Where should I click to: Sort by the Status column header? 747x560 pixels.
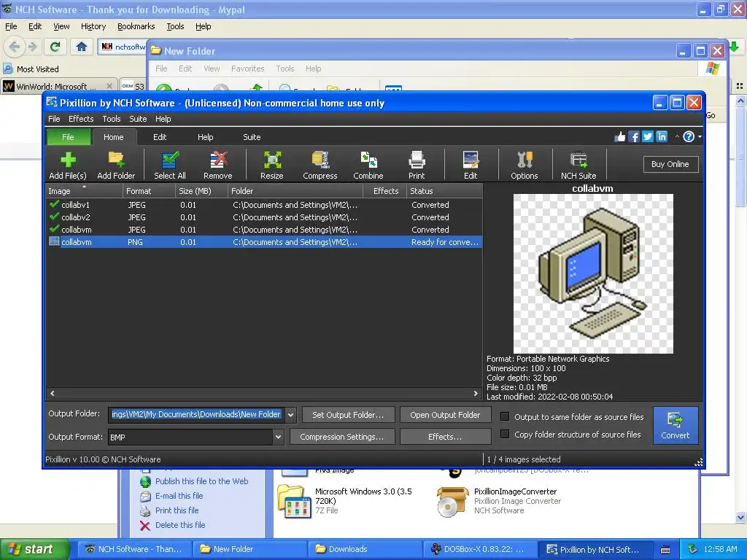(x=444, y=191)
